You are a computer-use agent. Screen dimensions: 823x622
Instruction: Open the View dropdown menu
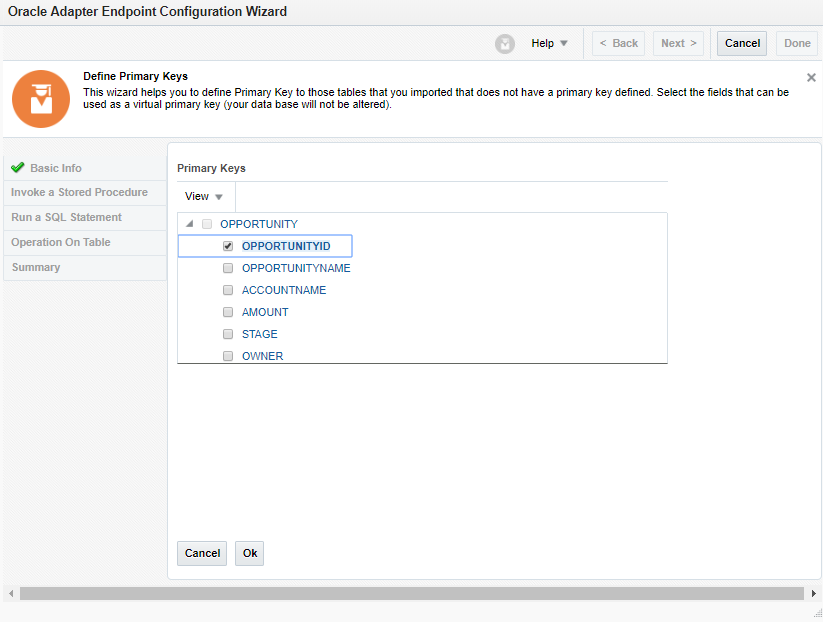pos(204,197)
